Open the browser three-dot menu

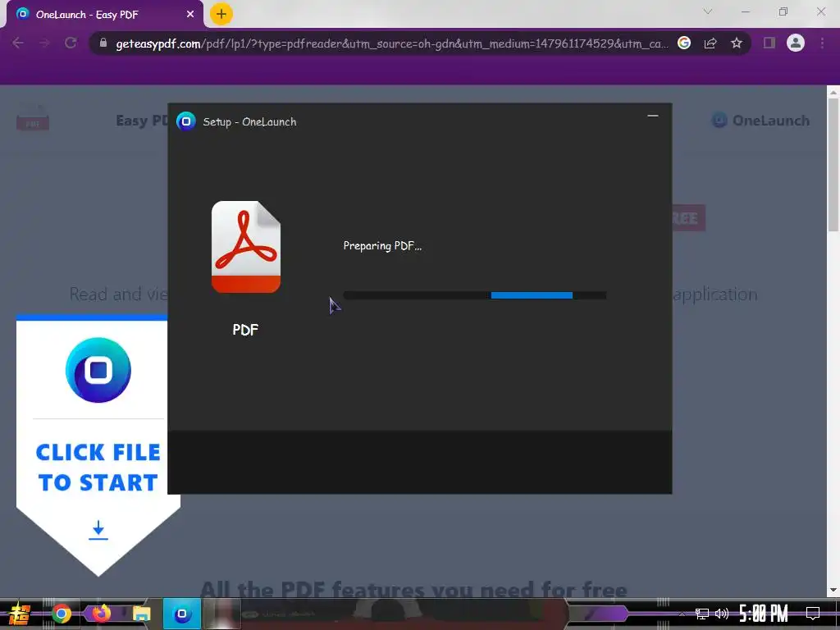point(822,43)
